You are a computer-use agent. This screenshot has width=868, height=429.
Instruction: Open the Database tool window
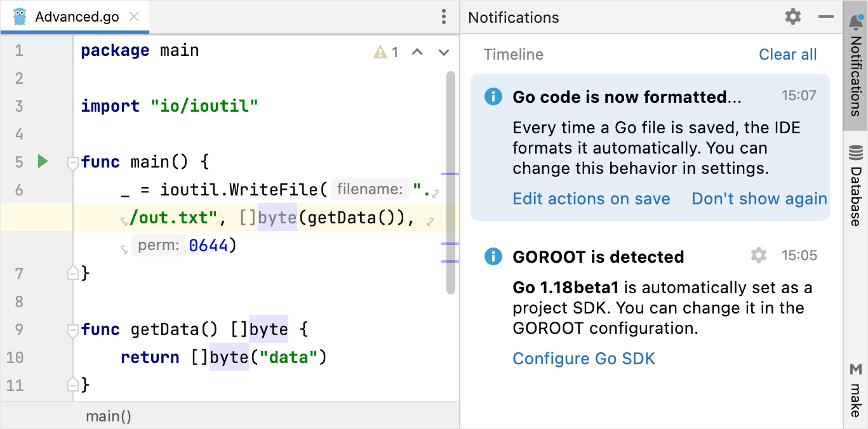click(855, 185)
